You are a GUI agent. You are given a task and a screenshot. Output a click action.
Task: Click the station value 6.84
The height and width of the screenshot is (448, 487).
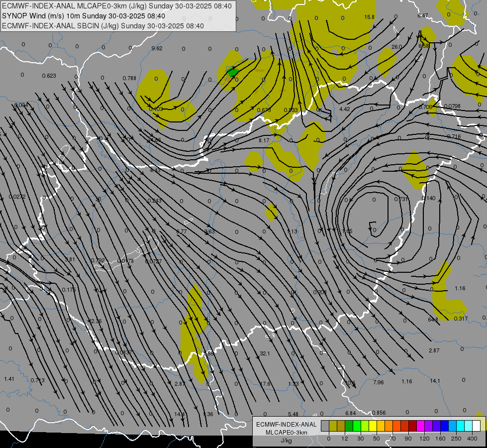(350, 413)
